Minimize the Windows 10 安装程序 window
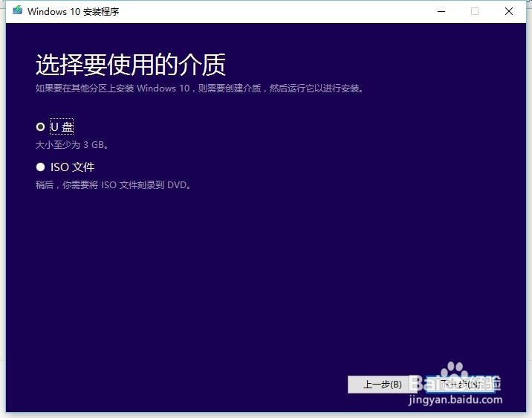532x418 pixels. (441, 11)
